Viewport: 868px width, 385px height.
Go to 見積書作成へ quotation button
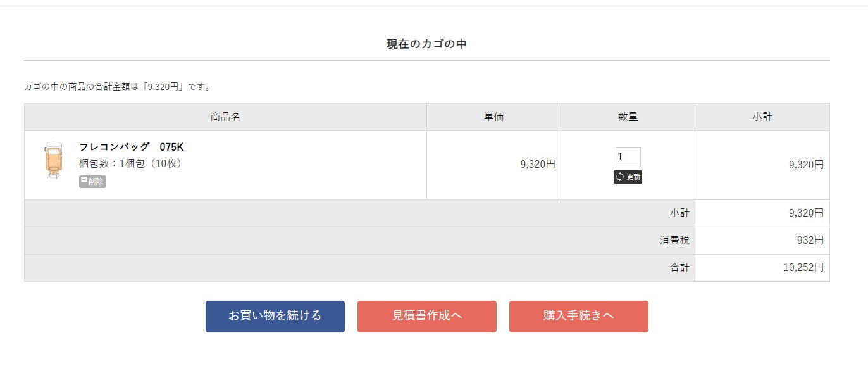(426, 316)
